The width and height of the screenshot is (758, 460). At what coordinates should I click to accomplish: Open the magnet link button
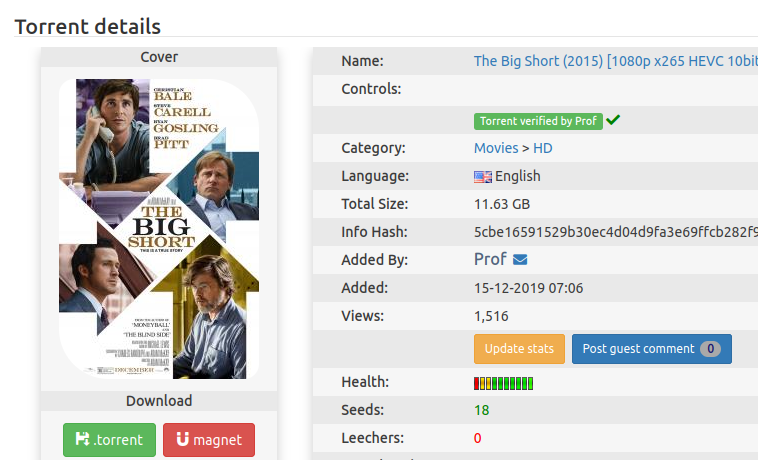(x=209, y=440)
